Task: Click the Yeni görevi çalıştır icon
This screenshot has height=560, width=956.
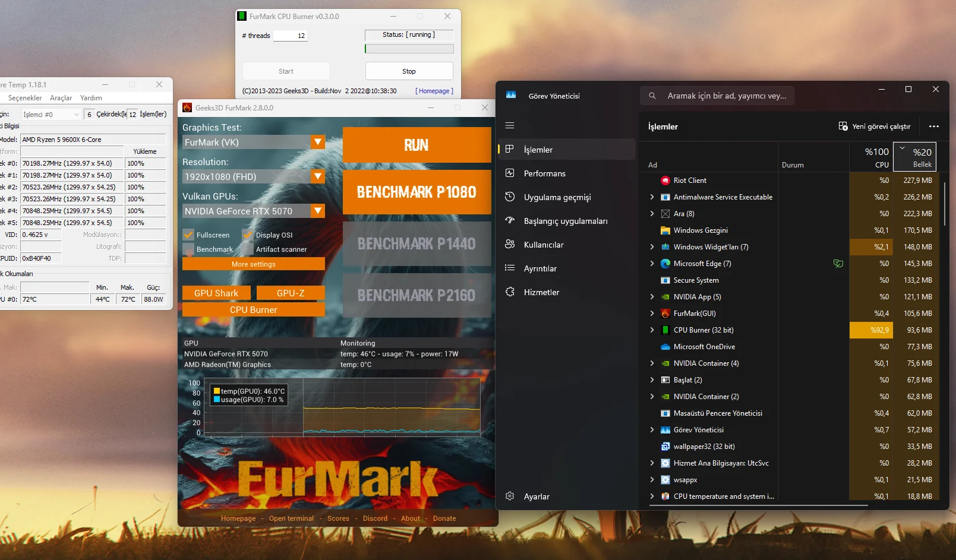Action: [843, 126]
